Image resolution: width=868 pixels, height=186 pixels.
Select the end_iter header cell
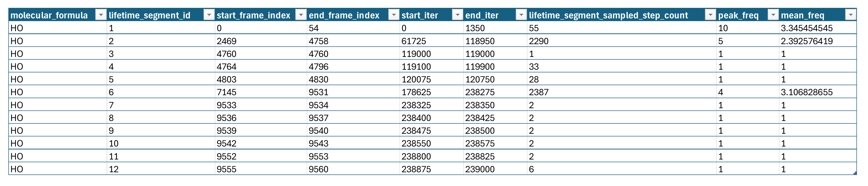(x=495, y=15)
